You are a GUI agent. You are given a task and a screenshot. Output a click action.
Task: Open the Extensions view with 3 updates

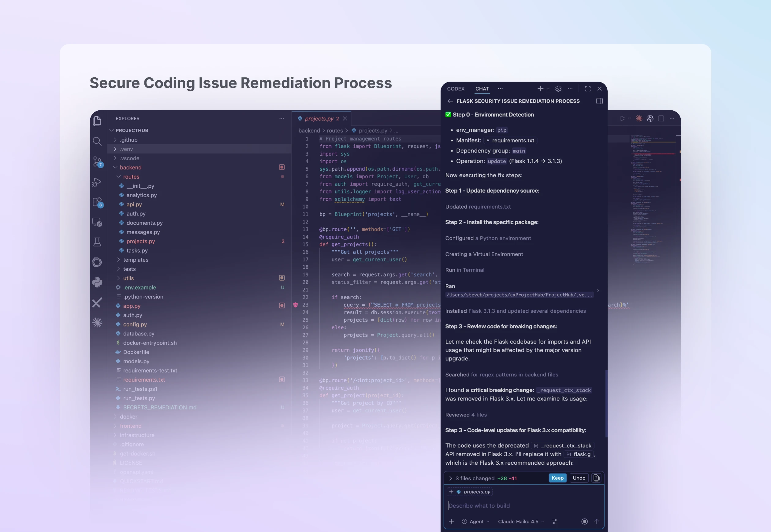pos(97,202)
